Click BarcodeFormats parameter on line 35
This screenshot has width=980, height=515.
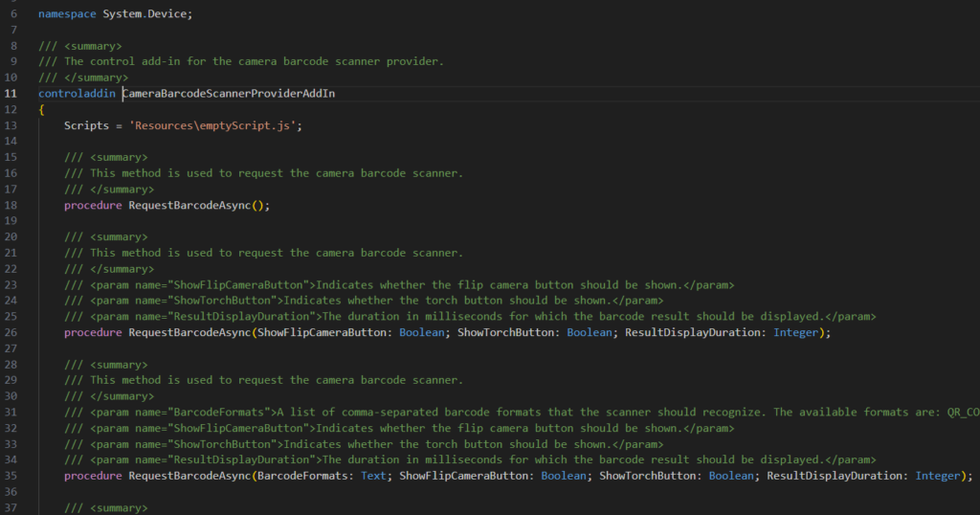click(x=302, y=476)
